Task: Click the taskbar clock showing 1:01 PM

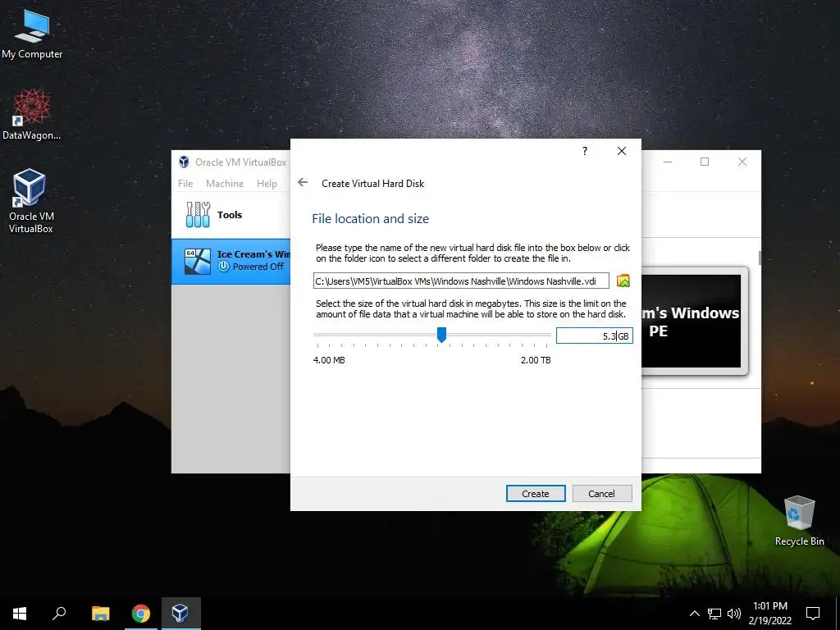Action: pos(769,614)
